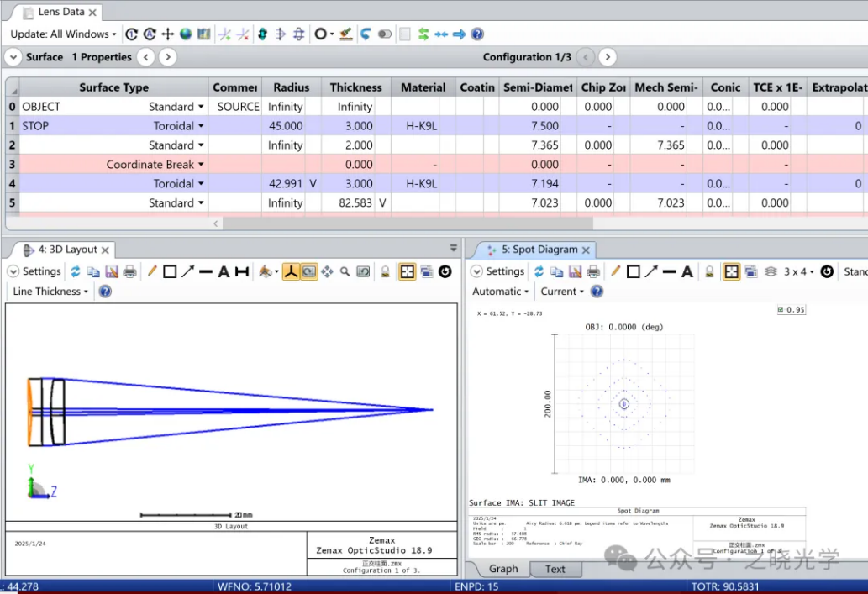The image size is (868, 594).
Task: Go to next configuration using right arrow
Action: coord(608,57)
